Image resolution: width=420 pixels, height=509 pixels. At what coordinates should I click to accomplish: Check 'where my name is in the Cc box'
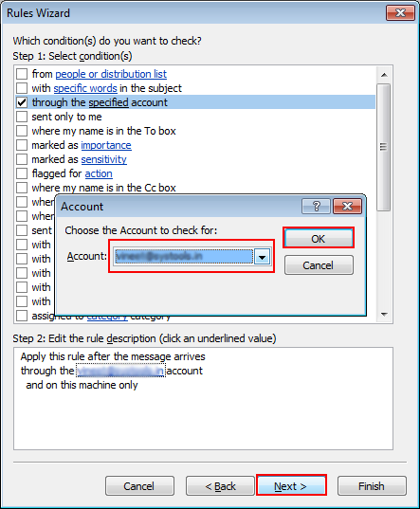[22, 188]
